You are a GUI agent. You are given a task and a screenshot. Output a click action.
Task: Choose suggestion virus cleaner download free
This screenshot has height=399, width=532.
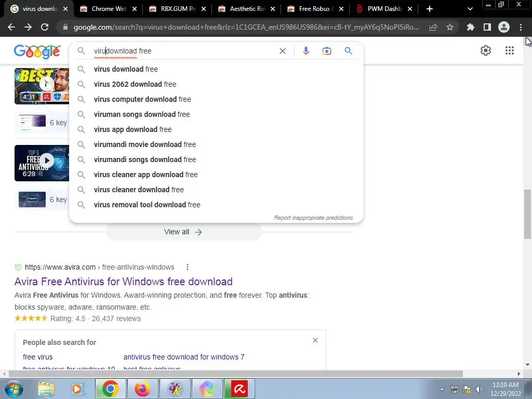[216, 190]
